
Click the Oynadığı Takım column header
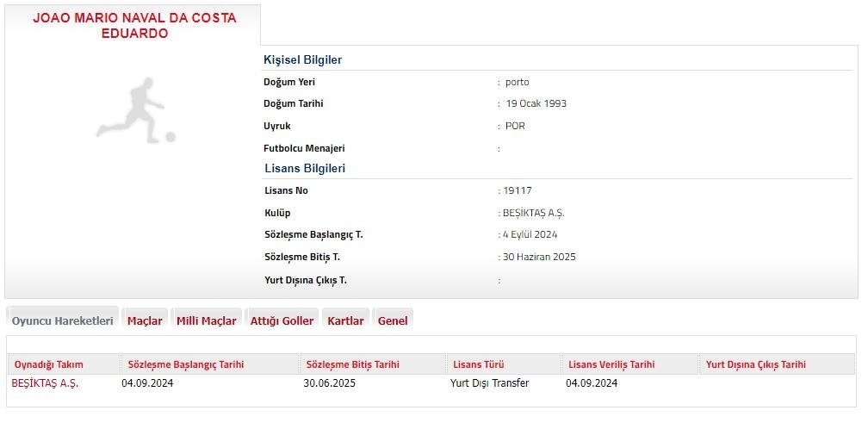coord(49,364)
